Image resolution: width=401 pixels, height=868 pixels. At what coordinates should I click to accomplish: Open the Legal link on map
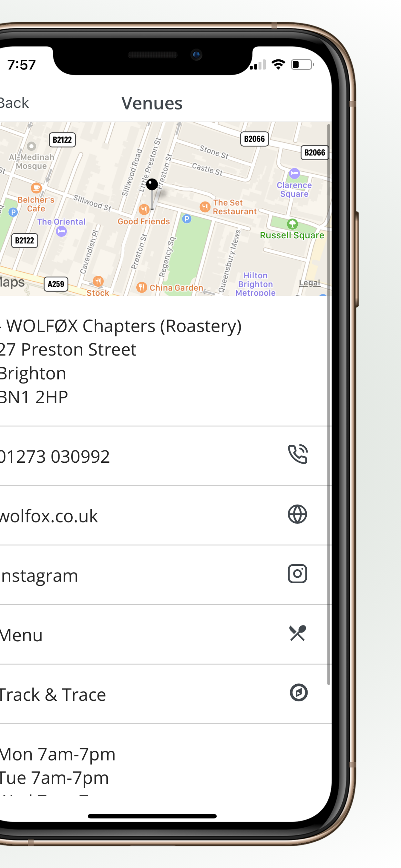pos(309,283)
